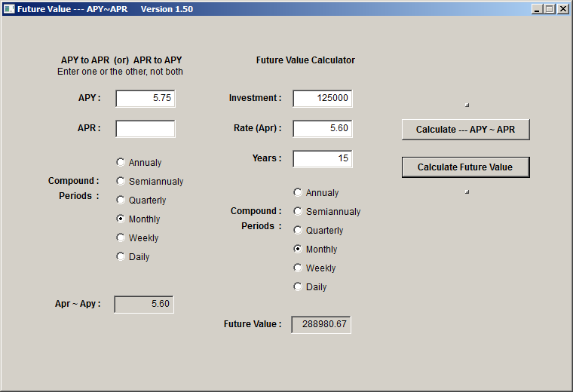Click the application icon in title bar
This screenshot has width=573, height=392.
click(9, 9)
